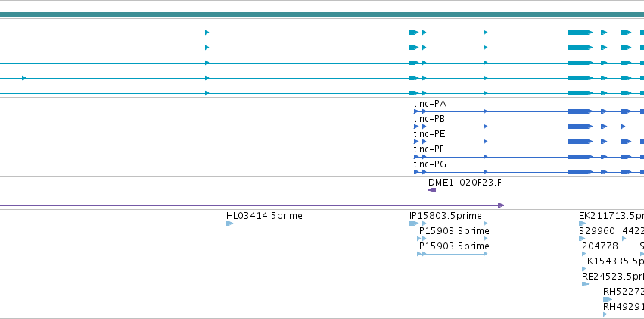This screenshot has height=319, width=644.
Task: Click the tinc-PE transcript label
Action: (x=429, y=134)
